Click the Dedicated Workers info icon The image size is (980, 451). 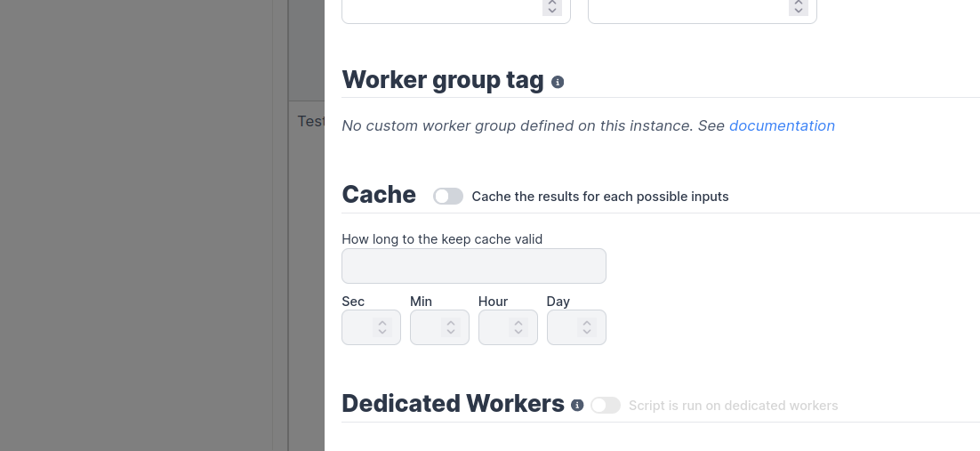pos(577,406)
